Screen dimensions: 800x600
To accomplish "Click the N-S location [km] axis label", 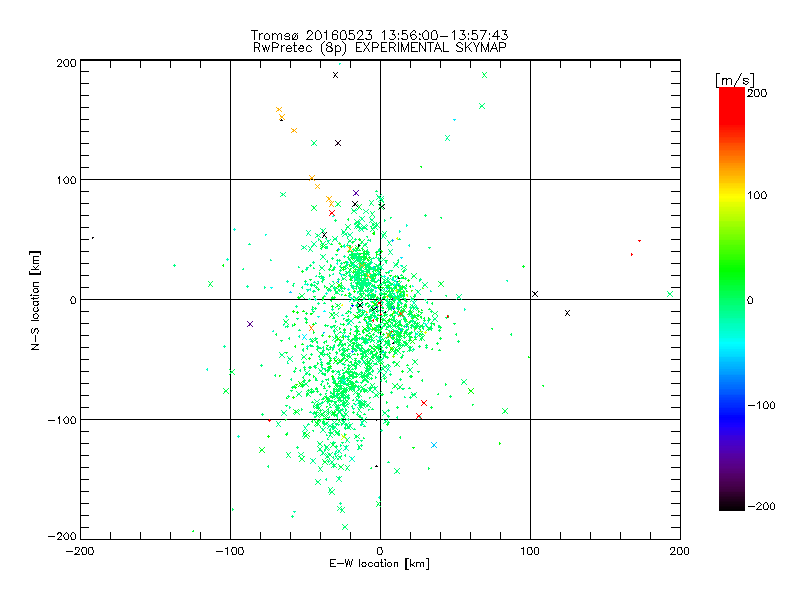I will pyautogui.click(x=35, y=300).
